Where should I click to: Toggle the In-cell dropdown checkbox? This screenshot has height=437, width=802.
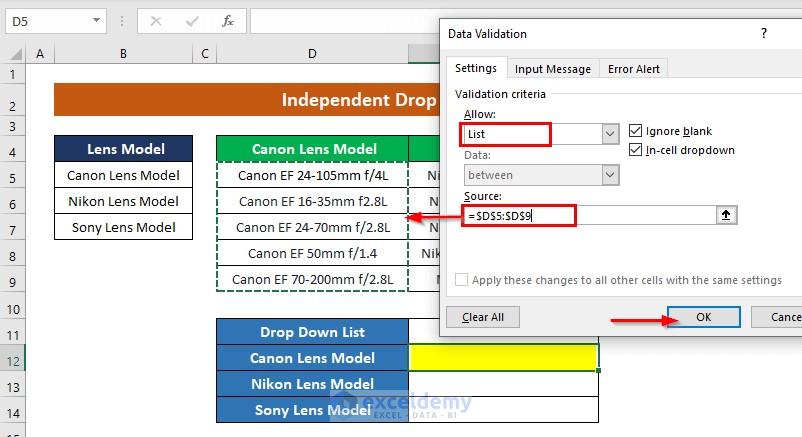click(x=635, y=150)
